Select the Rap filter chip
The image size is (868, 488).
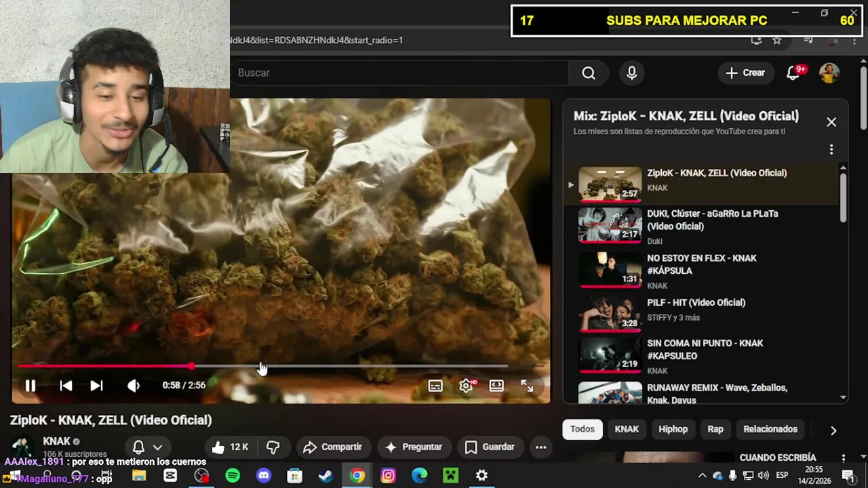coord(715,429)
